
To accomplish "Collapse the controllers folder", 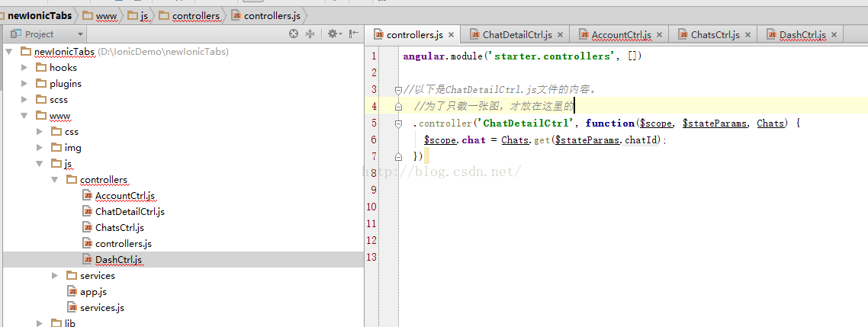I will coord(55,180).
